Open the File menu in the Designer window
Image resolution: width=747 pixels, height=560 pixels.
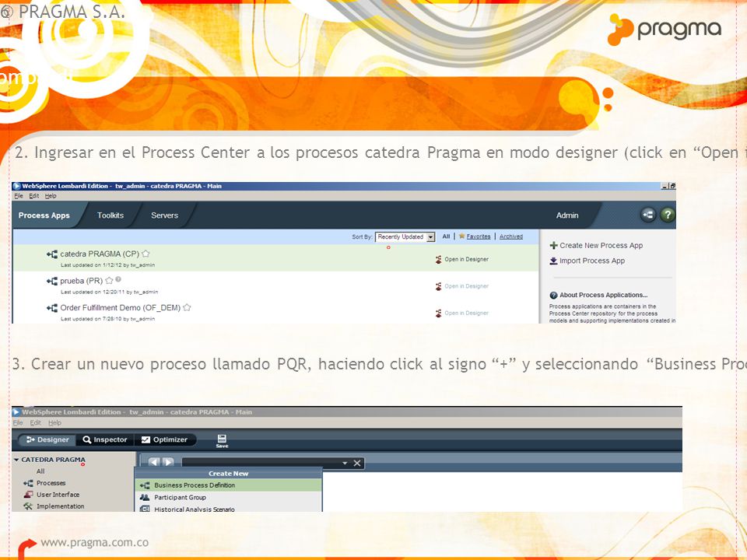(18, 423)
